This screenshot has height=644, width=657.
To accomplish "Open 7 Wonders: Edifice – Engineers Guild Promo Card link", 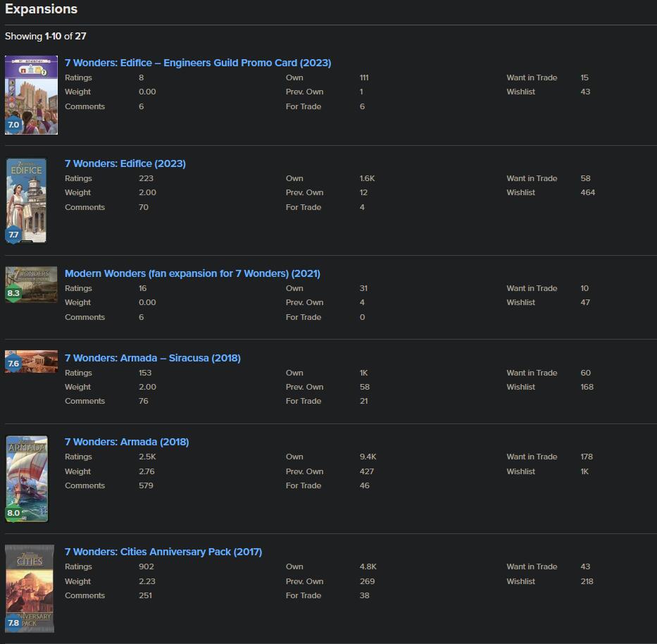I will (x=198, y=63).
